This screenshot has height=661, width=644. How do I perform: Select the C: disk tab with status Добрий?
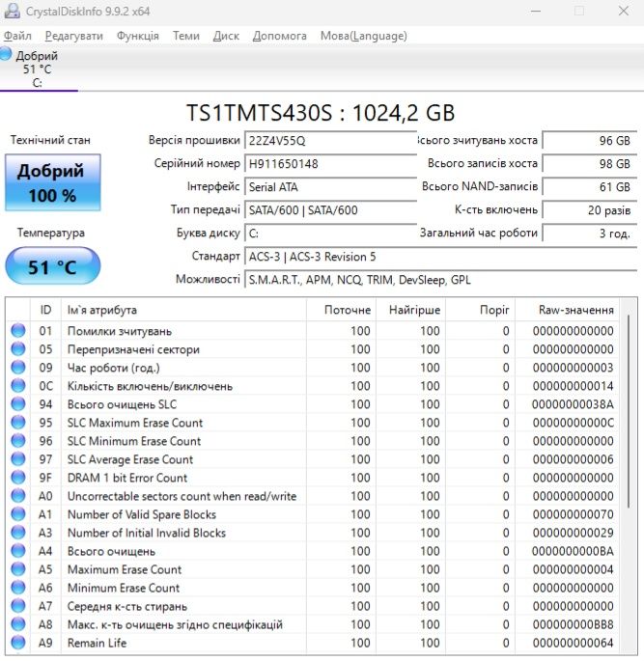tap(39, 69)
